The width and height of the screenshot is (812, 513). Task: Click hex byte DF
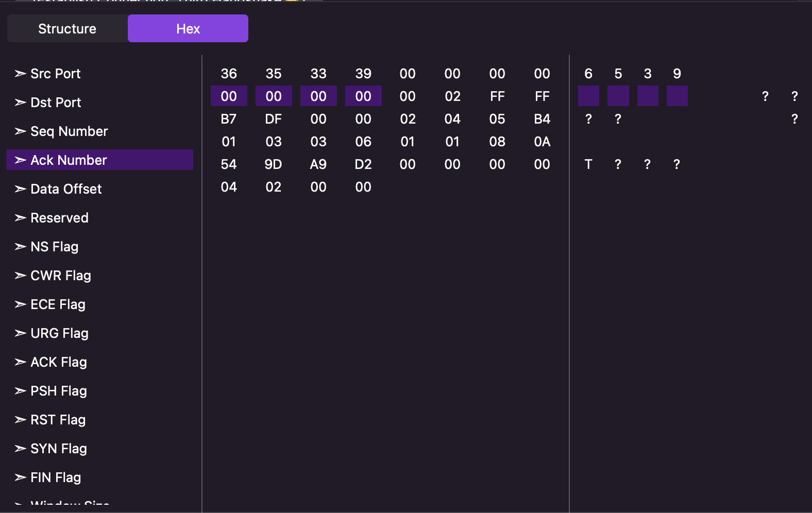point(274,119)
